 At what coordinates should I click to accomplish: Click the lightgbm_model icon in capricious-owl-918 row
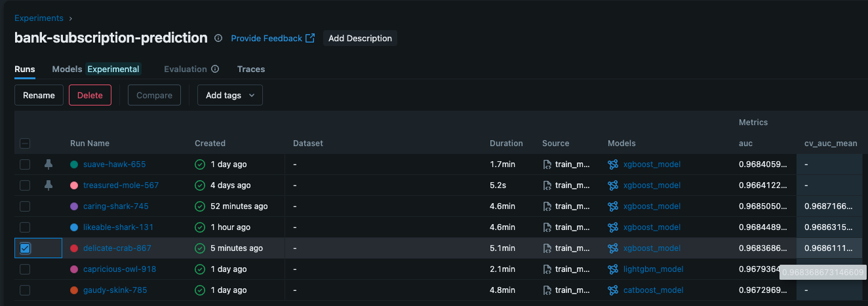coord(613,269)
